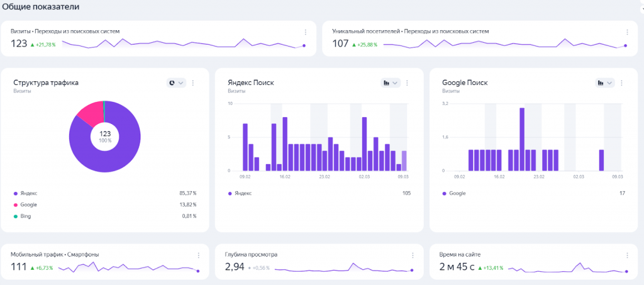The width and height of the screenshot is (644, 285).
Task: Expand chart type dropdown in Яндекс Поиск
Action: click(391, 83)
